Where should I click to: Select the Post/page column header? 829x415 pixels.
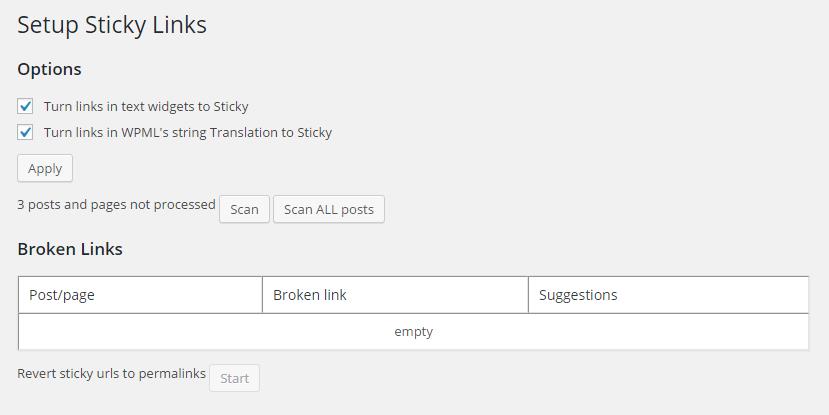(62, 295)
